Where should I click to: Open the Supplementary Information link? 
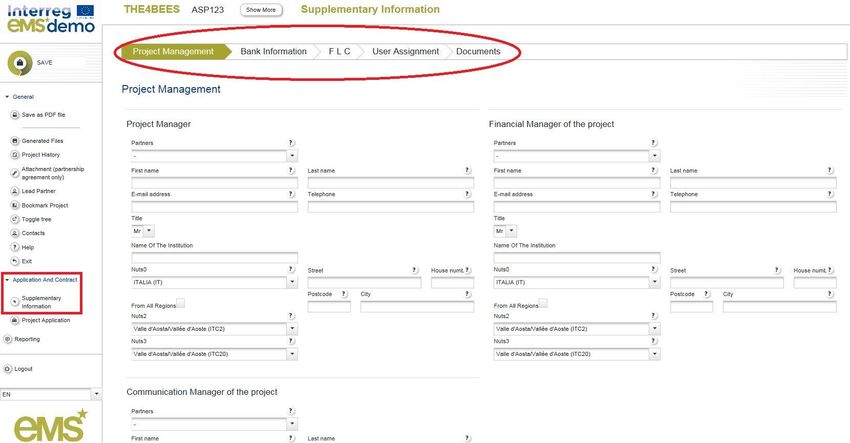tap(41, 302)
